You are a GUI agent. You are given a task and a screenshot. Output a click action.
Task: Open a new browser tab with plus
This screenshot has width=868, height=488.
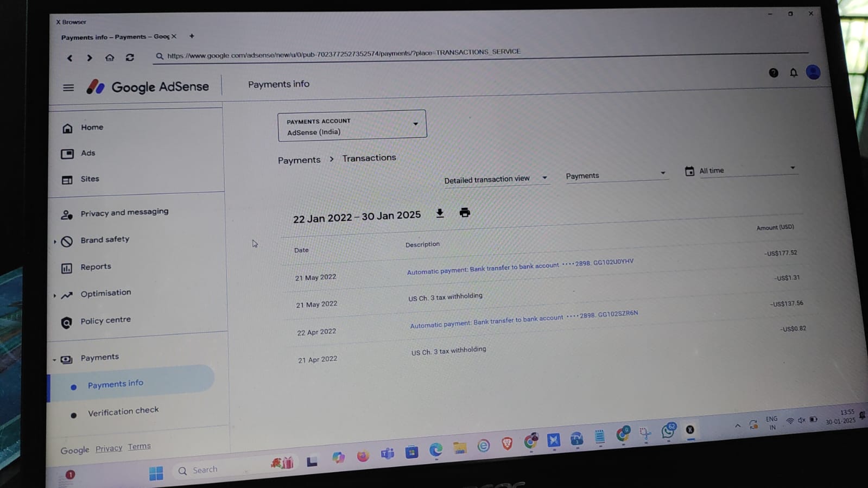pyautogui.click(x=192, y=36)
